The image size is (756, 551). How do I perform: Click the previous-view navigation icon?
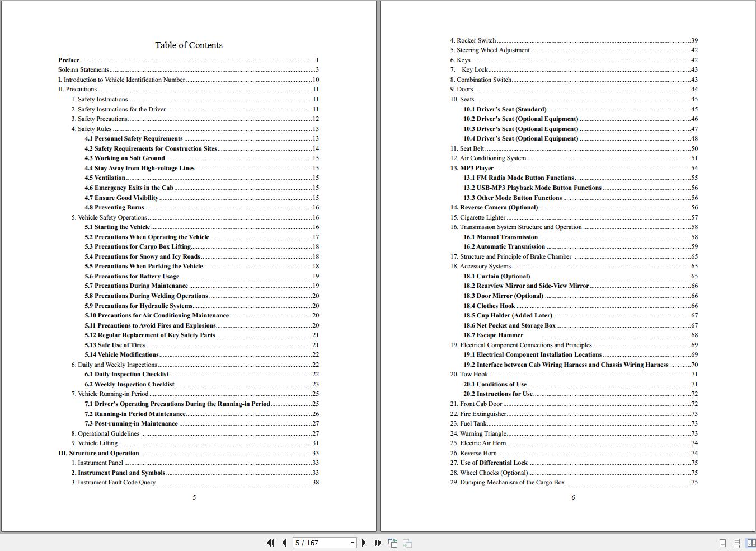pos(392,543)
